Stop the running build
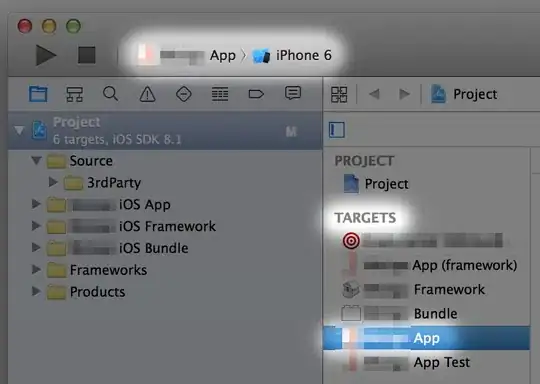Image resolution: width=540 pixels, height=384 pixels. [86, 55]
